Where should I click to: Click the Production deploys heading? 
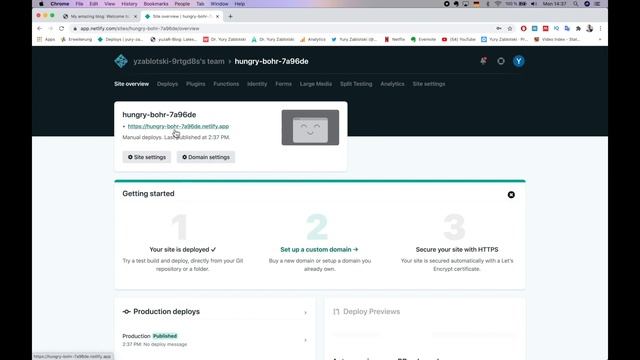click(167, 312)
